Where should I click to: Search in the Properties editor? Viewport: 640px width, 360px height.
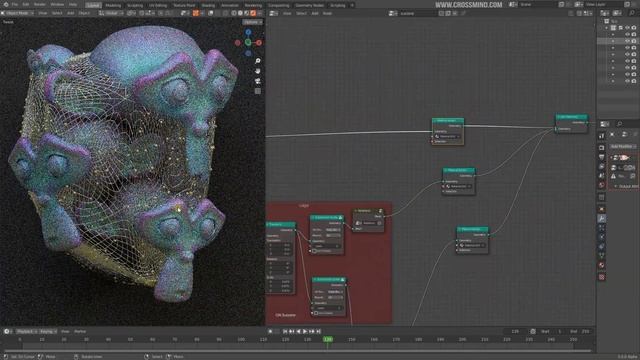pos(627,124)
